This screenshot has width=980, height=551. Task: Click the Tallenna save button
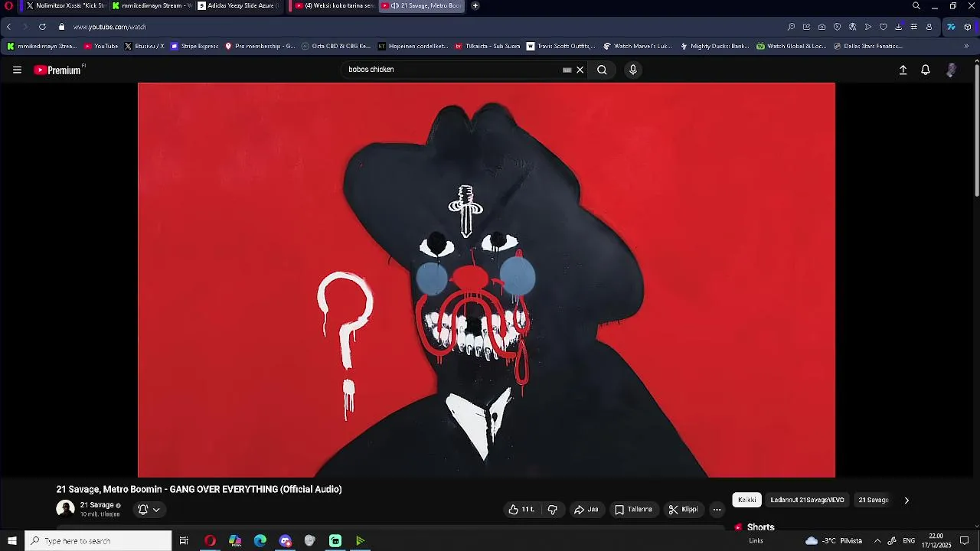(x=633, y=510)
